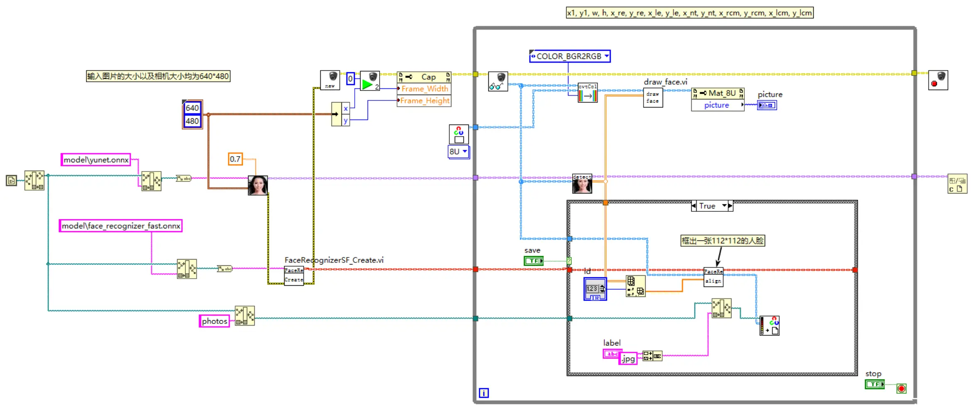Screen dimensions: 980x409
Task: Click the unbundle x y node
Action: 341,114
